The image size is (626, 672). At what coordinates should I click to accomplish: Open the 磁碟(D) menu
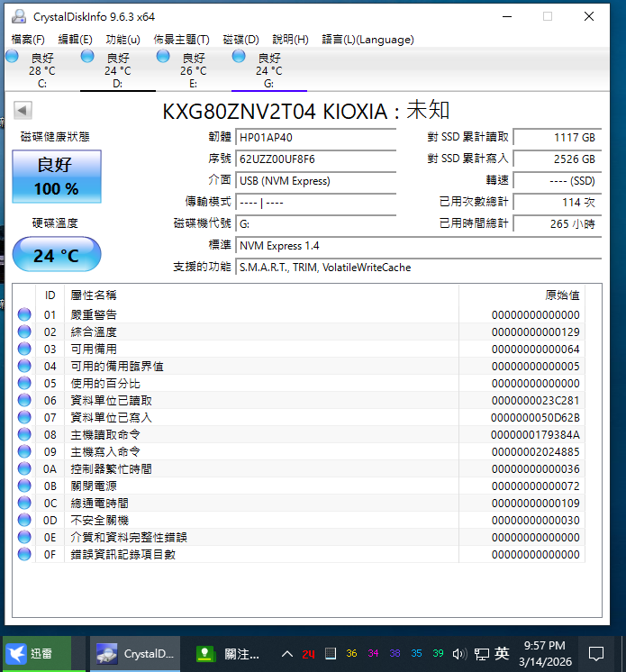[240, 40]
